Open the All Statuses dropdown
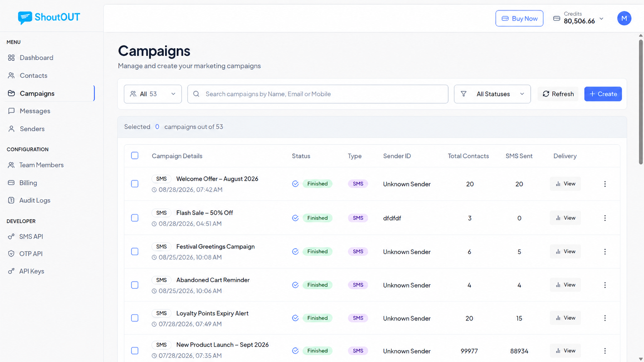This screenshot has width=644, height=362. point(492,94)
